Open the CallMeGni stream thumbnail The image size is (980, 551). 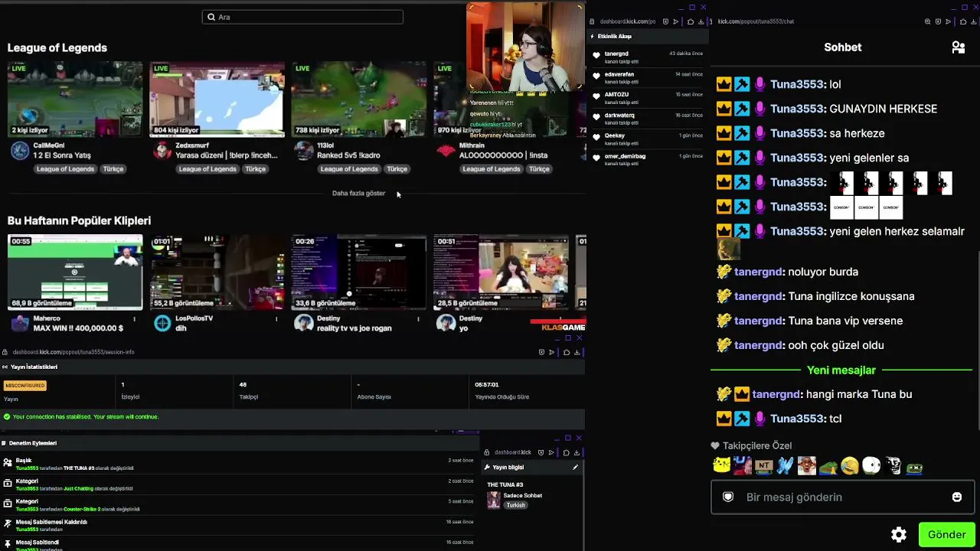point(75,99)
